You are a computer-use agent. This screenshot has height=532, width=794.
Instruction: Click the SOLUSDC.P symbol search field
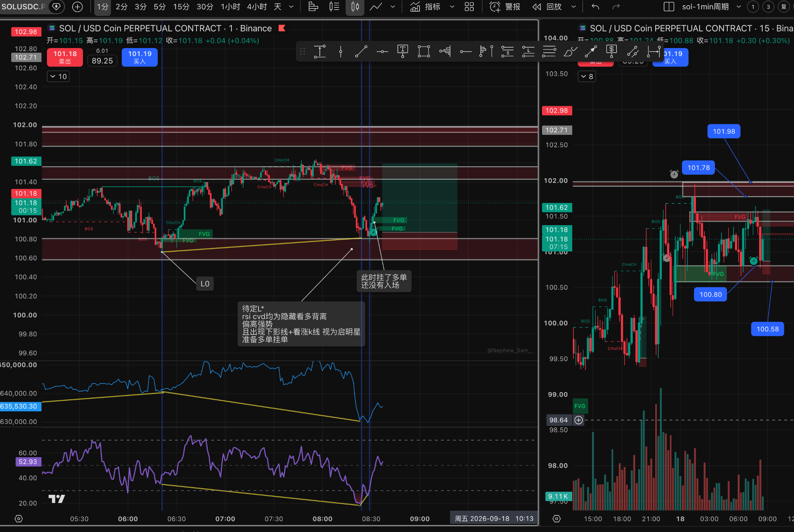click(x=23, y=7)
